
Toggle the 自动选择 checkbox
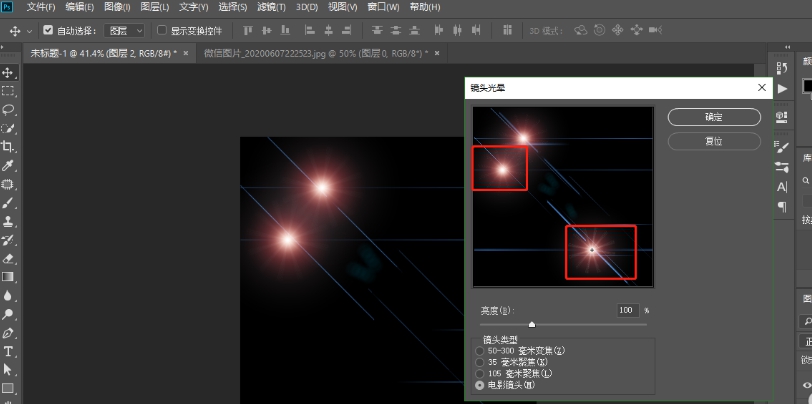tap(48, 30)
